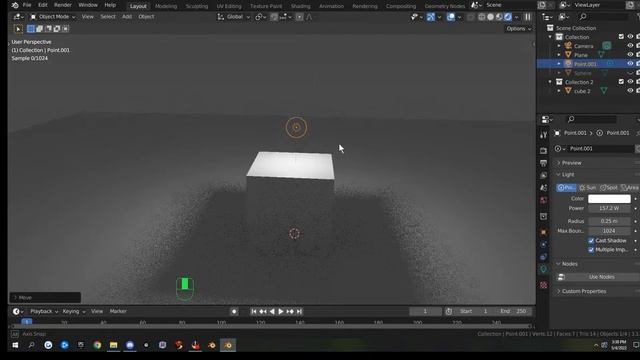Open the Global transform orientation dropdown
The width and height of the screenshot is (640, 360).
(233, 17)
